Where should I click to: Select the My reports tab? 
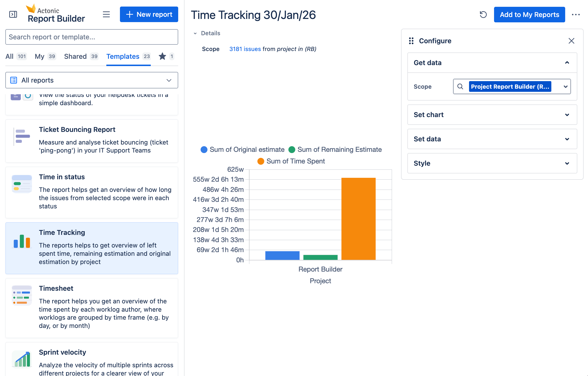tap(40, 56)
